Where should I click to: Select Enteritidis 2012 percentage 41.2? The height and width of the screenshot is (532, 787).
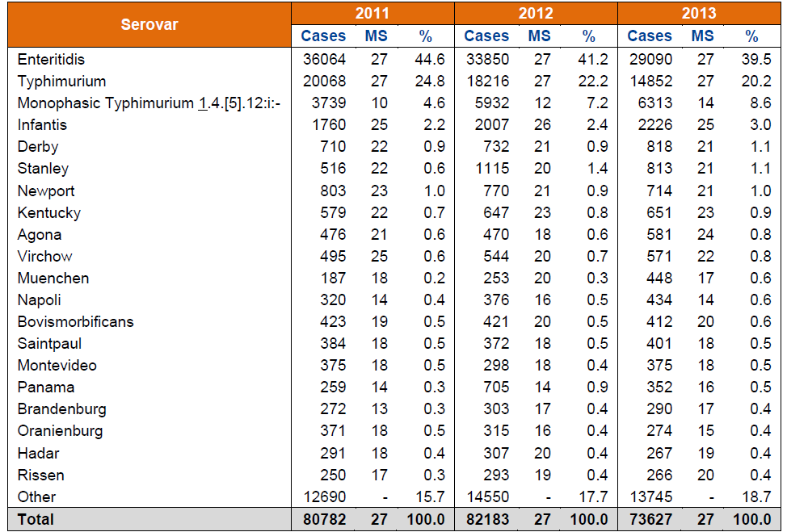[x=593, y=59]
